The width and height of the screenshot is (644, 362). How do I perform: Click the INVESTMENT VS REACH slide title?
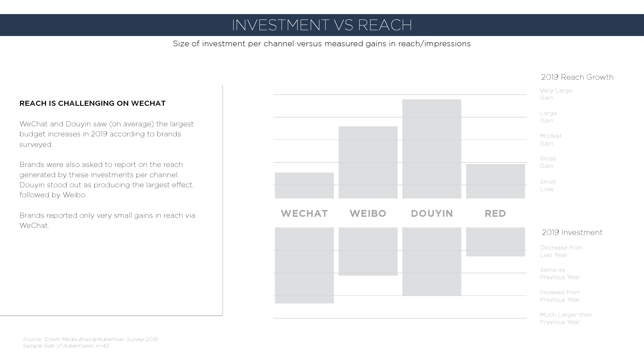[322, 25]
